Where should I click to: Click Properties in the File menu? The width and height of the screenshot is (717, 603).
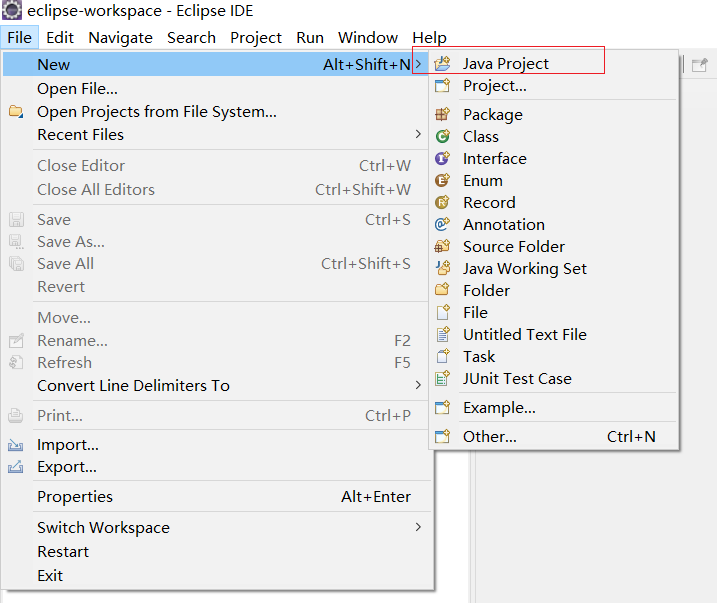pyautogui.click(x=75, y=496)
